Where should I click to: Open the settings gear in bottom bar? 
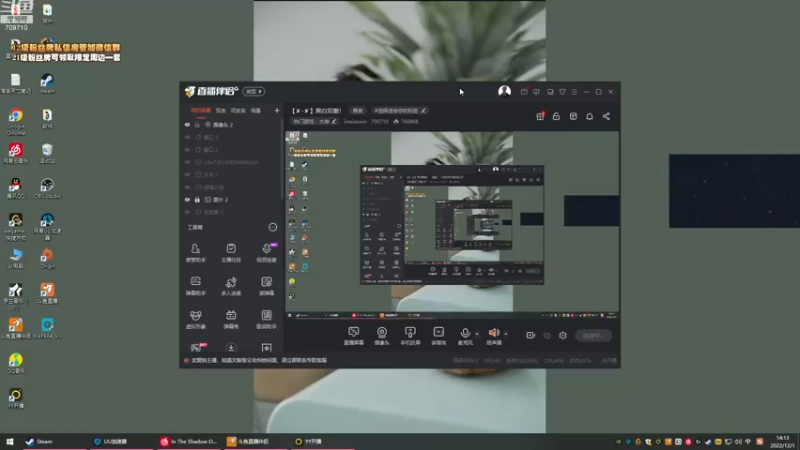click(x=563, y=335)
